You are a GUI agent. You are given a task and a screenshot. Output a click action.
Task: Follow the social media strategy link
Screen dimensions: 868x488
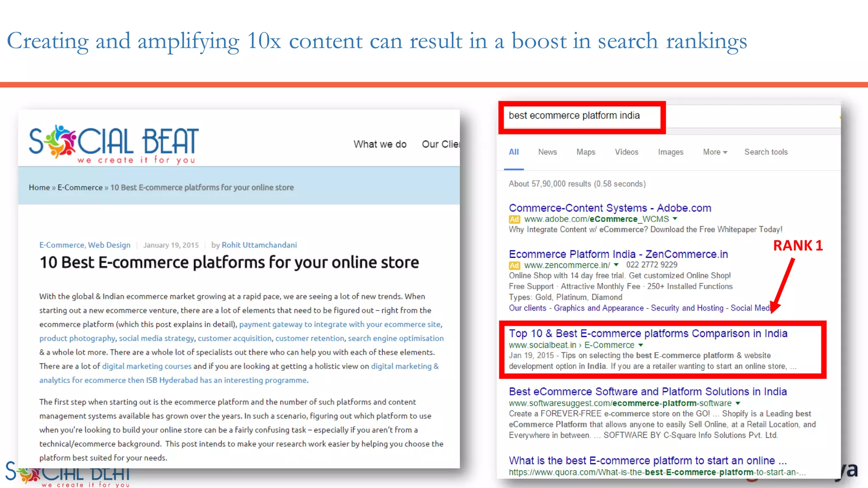click(x=156, y=338)
